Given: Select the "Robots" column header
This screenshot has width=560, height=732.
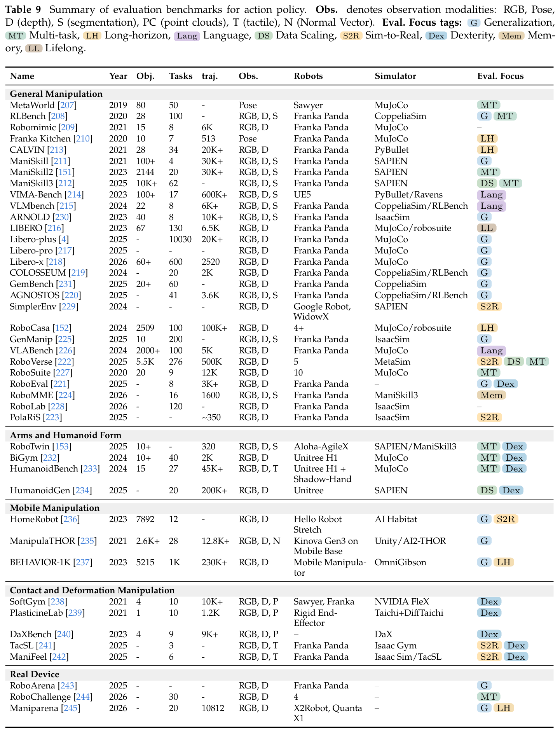Looking at the screenshot, I should point(308,76).
